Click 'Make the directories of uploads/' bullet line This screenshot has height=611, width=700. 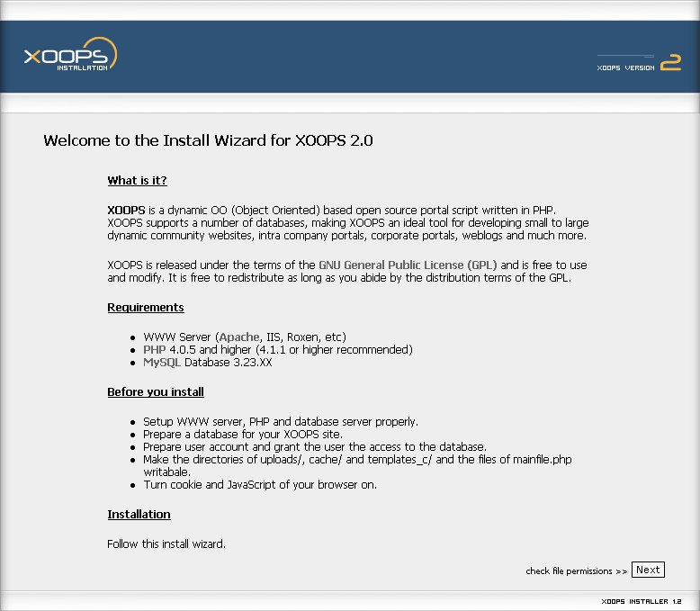click(x=357, y=465)
